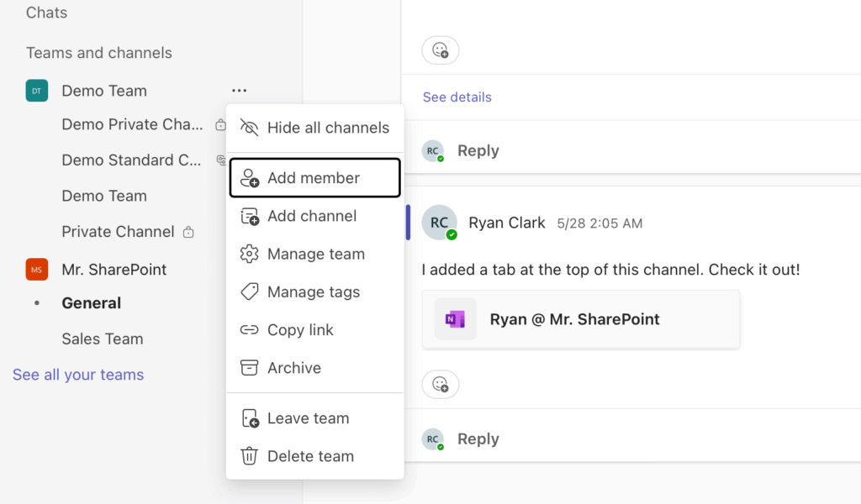861x504 pixels.
Task: Click the Add member person icon
Action: point(249,178)
